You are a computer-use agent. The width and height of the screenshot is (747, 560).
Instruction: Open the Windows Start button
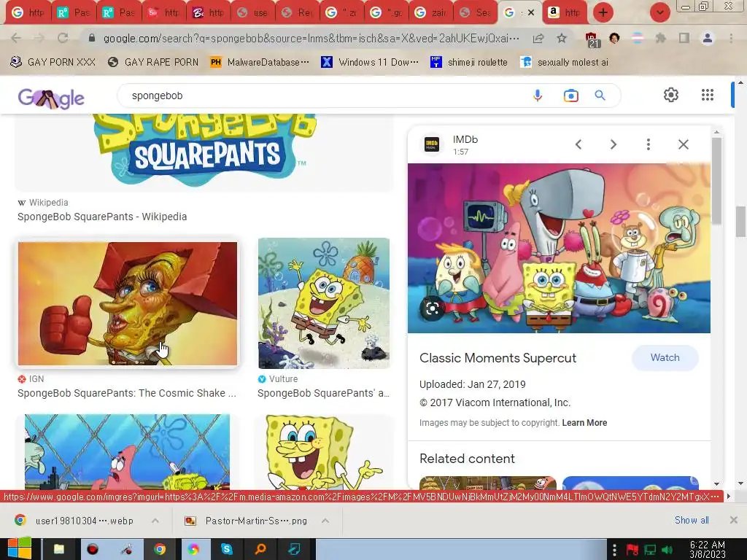click(x=19, y=549)
